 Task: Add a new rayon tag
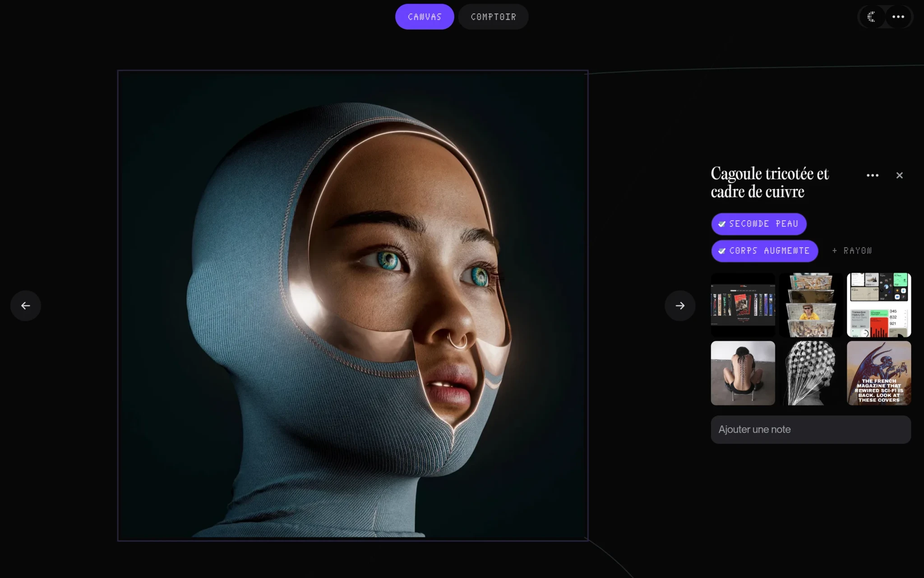852,251
